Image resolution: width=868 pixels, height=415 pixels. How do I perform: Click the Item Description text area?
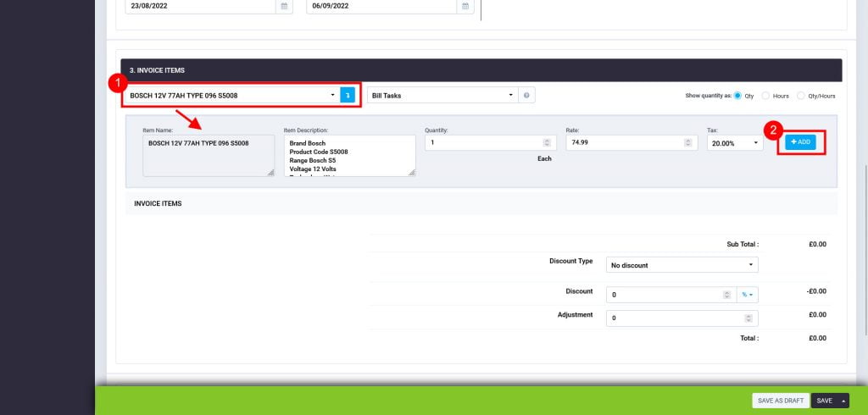[350, 156]
